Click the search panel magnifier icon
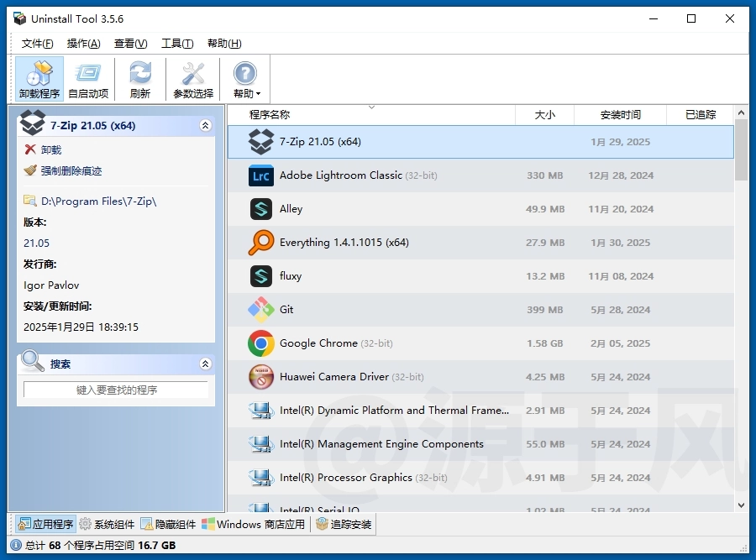Screen dimensions: 756x560 tap(32, 360)
